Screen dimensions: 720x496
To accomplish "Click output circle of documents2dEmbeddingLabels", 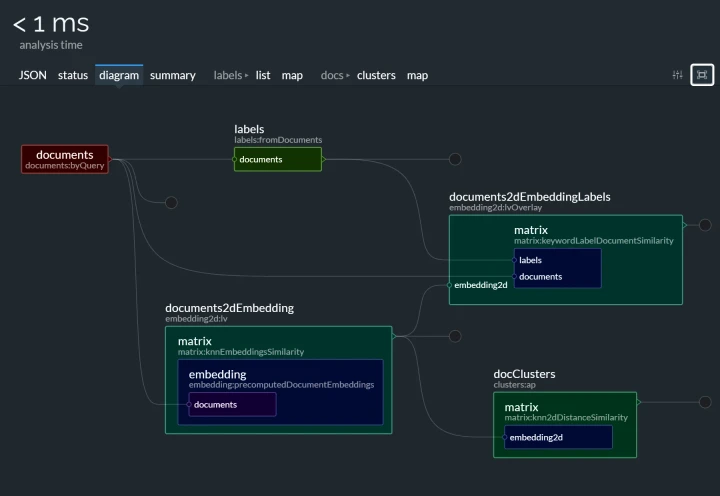I will point(705,225).
